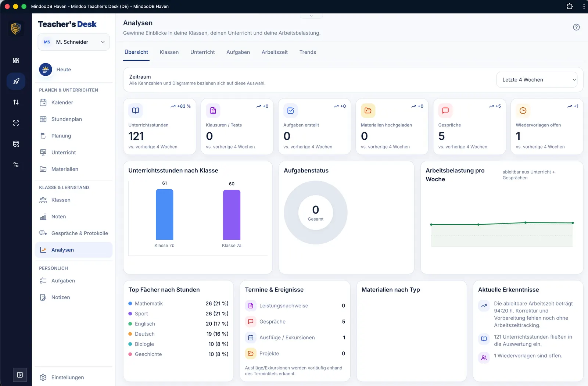Click the help question mark icon
This screenshot has width=588, height=386.
[x=576, y=27]
